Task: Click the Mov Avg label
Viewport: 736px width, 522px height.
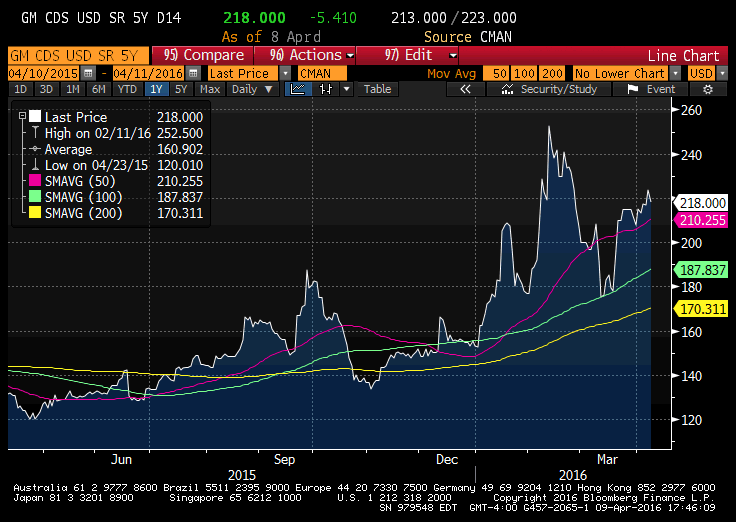Action: [x=451, y=74]
